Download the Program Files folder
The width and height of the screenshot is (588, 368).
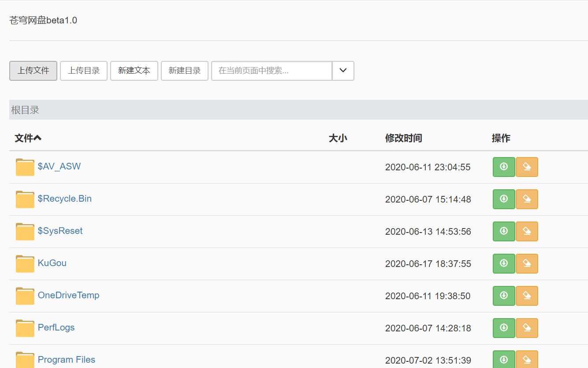click(504, 359)
